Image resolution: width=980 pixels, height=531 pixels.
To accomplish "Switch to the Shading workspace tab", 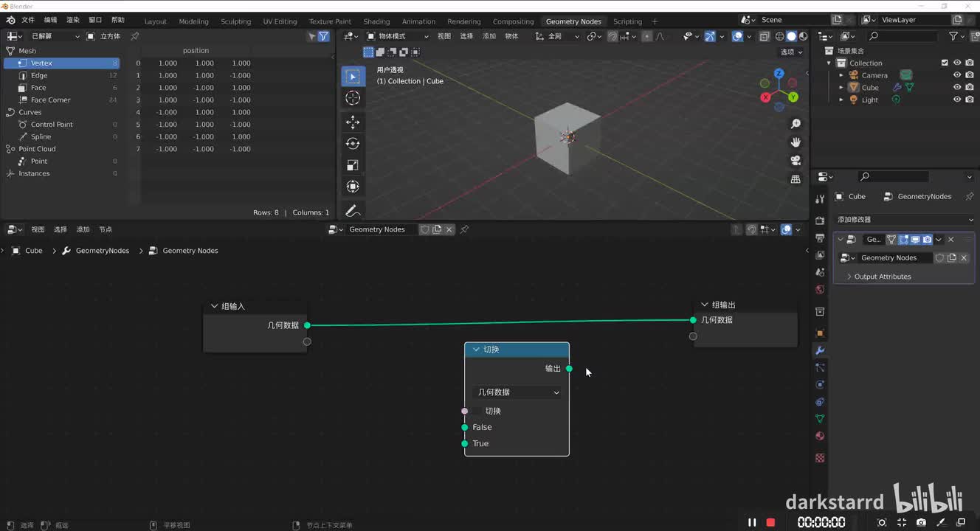I will click(x=376, y=21).
